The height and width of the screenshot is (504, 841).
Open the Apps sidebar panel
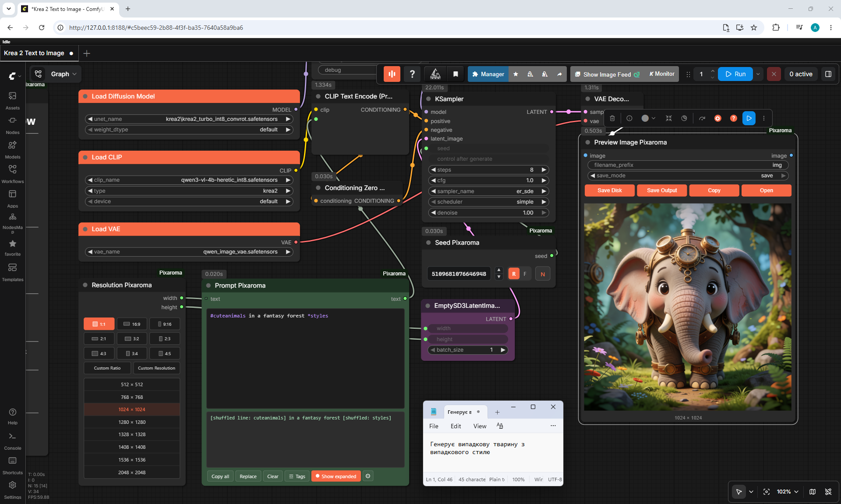tap(13, 198)
